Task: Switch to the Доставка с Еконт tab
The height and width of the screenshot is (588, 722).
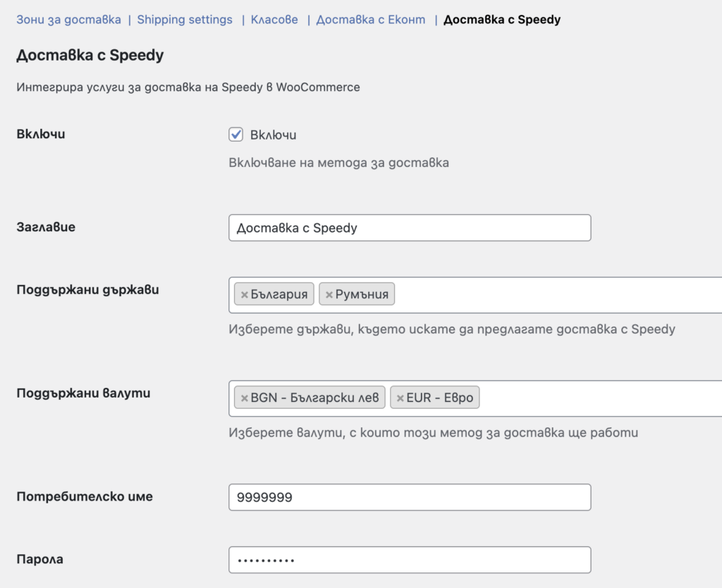Action: (371, 19)
